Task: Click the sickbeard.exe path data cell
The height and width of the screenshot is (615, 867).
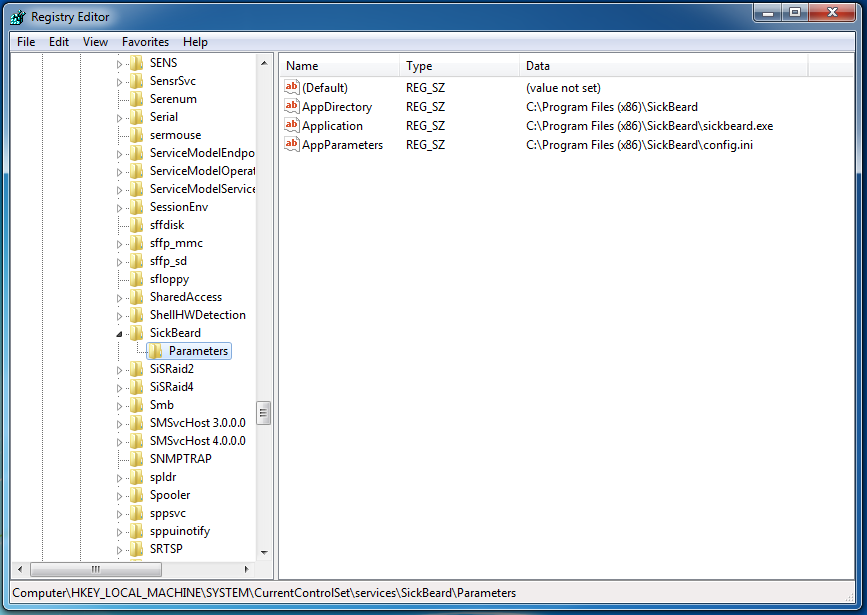Action: coord(650,126)
